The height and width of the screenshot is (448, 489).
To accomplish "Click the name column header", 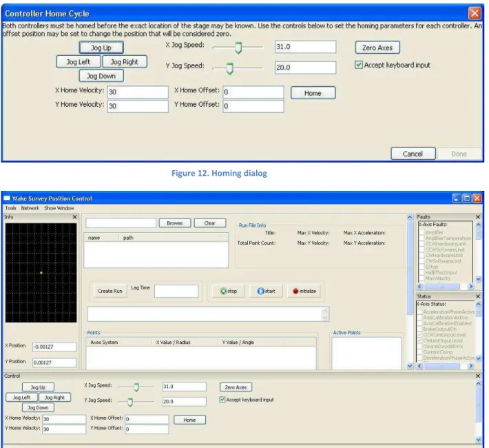I will (x=101, y=238).
